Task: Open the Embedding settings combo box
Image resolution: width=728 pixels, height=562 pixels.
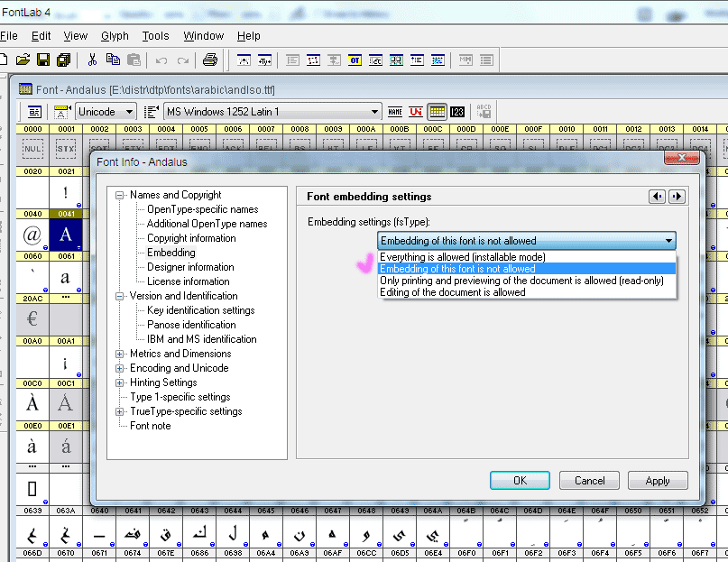Action: [x=527, y=241]
